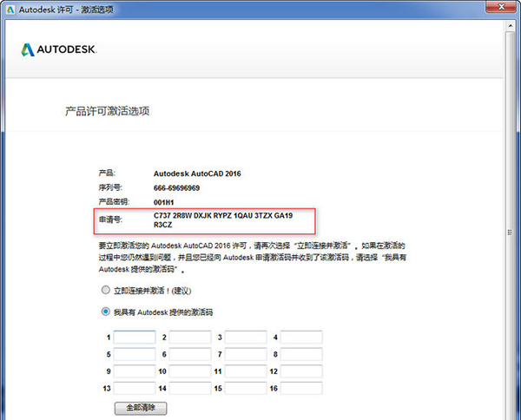
Task: Click the scrollbar up arrow
Action: (511, 26)
